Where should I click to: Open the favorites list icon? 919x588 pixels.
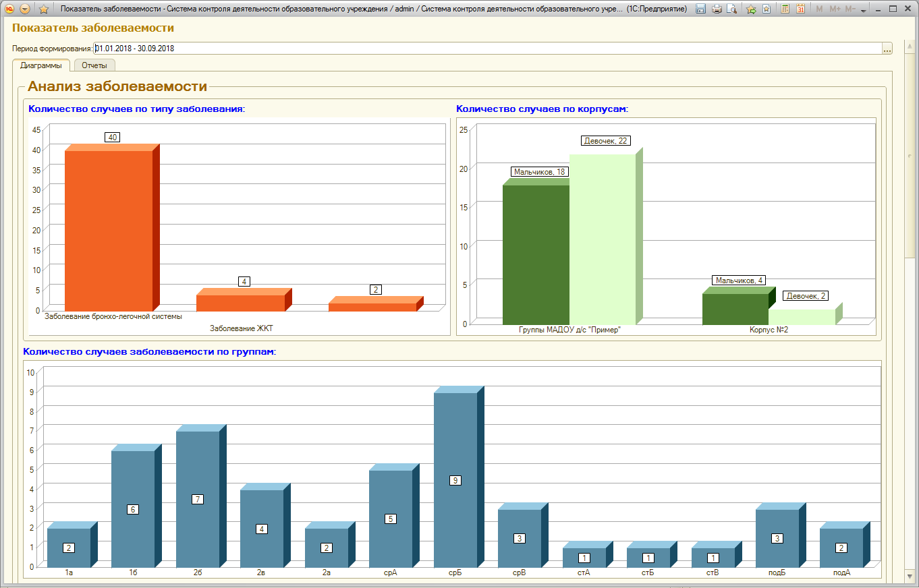point(767,9)
